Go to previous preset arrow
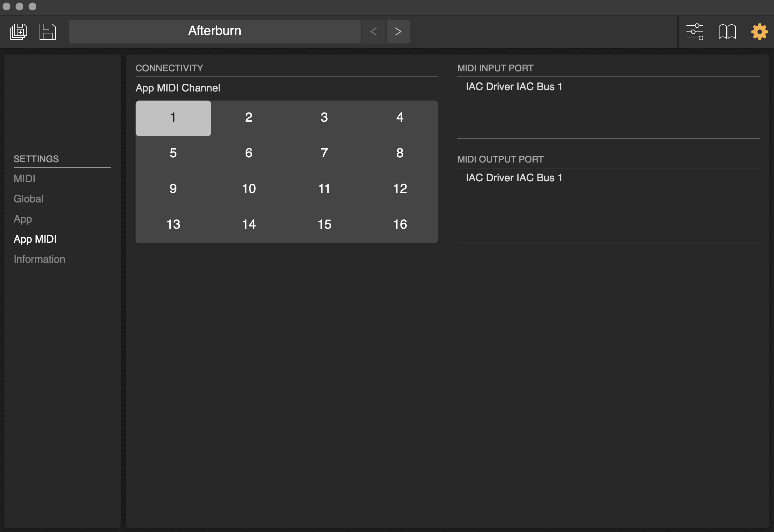 [373, 32]
